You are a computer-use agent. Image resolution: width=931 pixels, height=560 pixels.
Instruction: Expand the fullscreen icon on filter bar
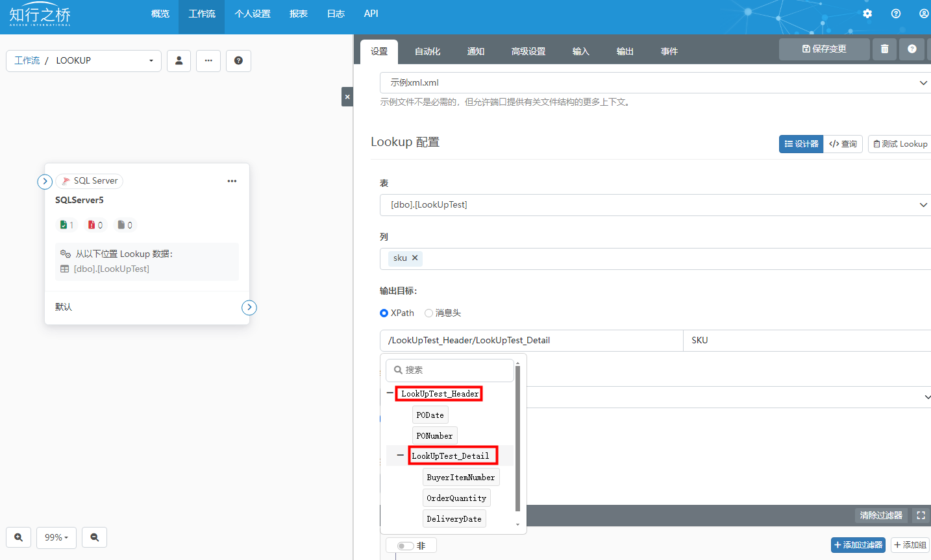tap(921, 515)
